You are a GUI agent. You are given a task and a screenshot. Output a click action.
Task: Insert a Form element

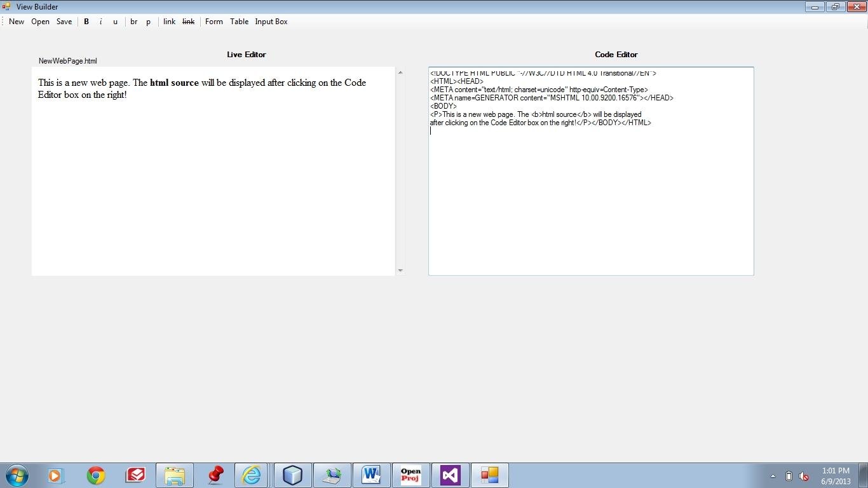pos(214,21)
